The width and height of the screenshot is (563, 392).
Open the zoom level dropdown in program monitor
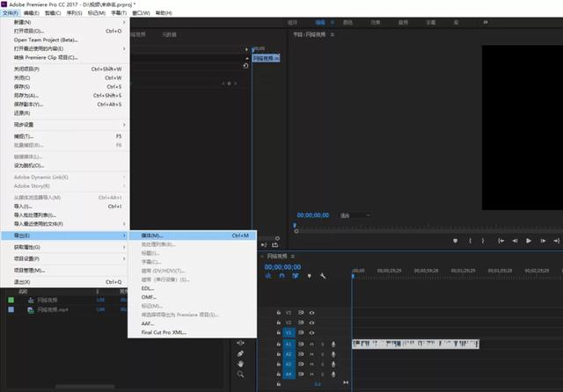click(355, 215)
